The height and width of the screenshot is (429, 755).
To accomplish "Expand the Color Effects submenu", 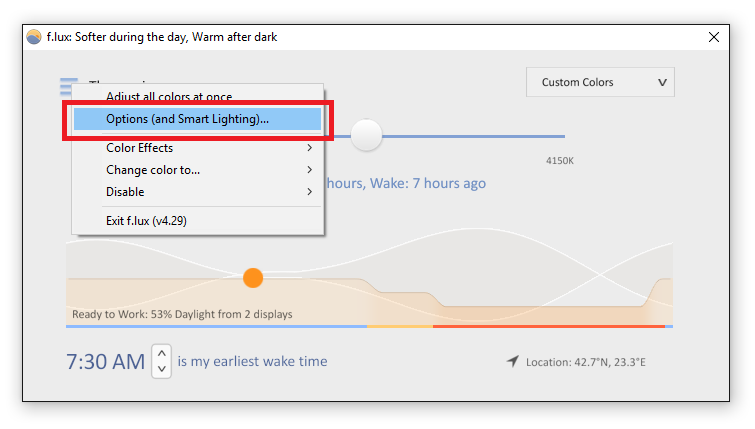I will [197, 148].
